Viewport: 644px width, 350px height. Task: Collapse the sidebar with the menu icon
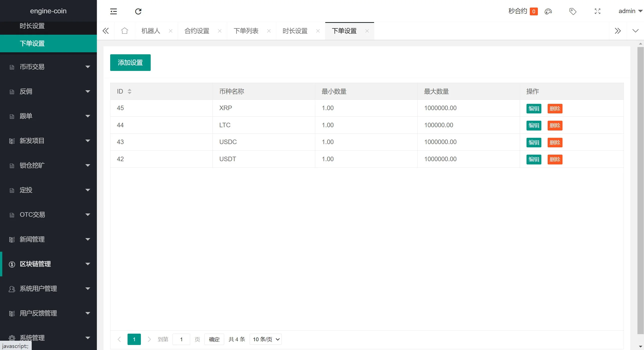(113, 11)
